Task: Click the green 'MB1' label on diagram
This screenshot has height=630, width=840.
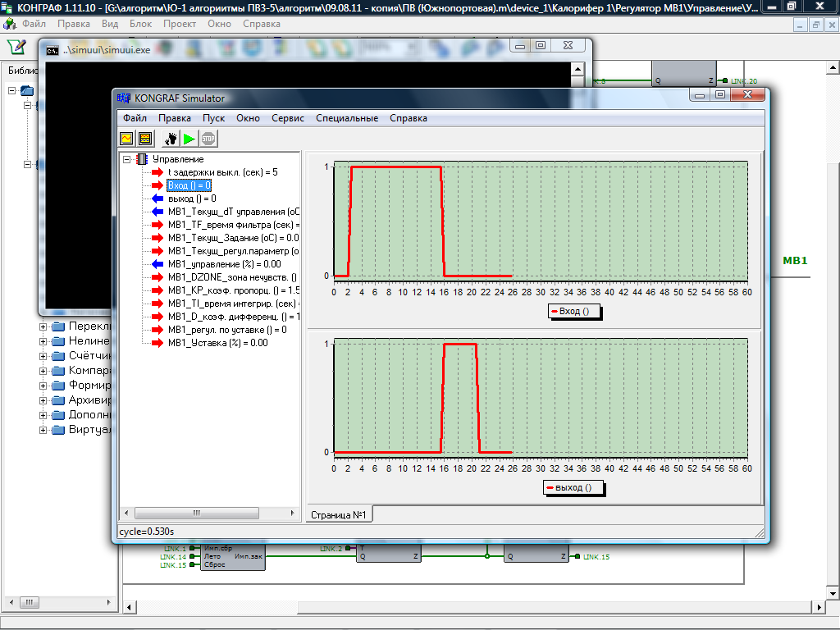Action: [795, 261]
